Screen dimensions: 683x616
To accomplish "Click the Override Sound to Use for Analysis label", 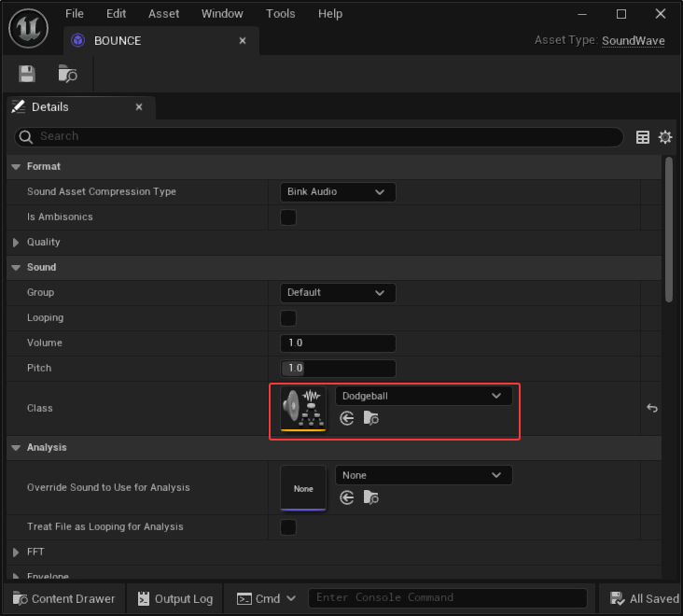I will pos(108,488).
